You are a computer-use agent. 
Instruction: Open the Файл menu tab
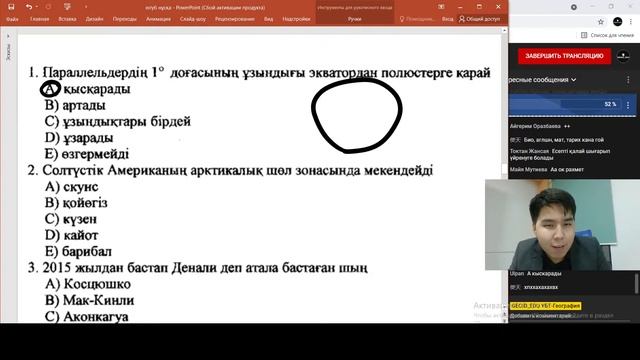[12, 19]
